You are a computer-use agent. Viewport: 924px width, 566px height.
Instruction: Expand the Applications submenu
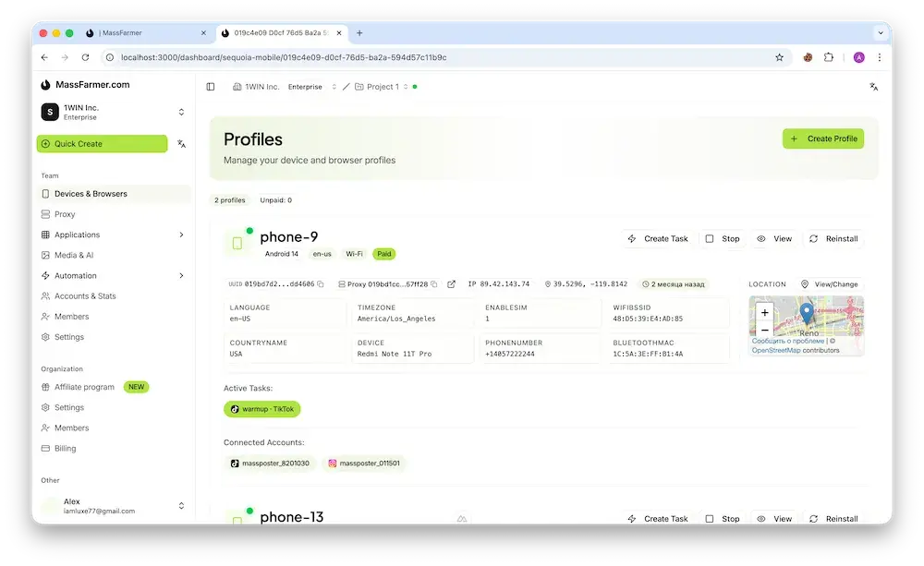point(181,235)
